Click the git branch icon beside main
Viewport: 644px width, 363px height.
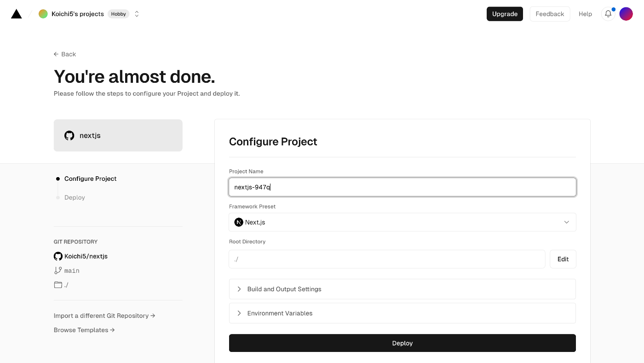coord(58,271)
